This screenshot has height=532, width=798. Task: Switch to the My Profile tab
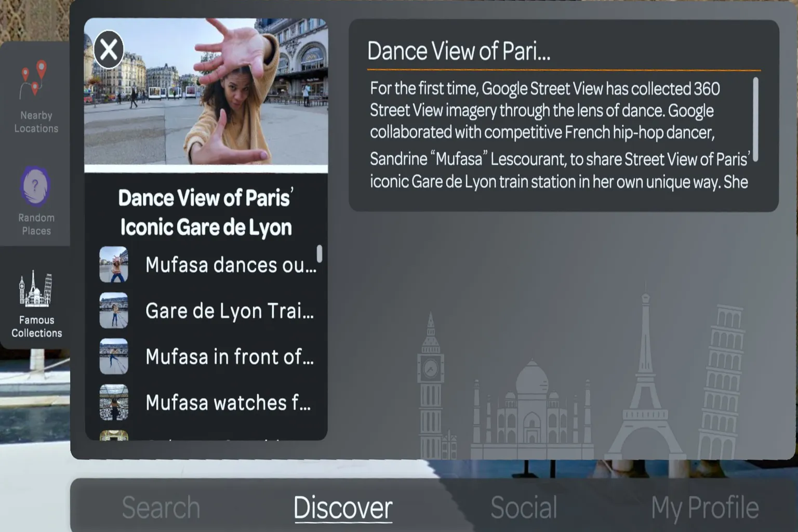pyautogui.click(x=704, y=509)
